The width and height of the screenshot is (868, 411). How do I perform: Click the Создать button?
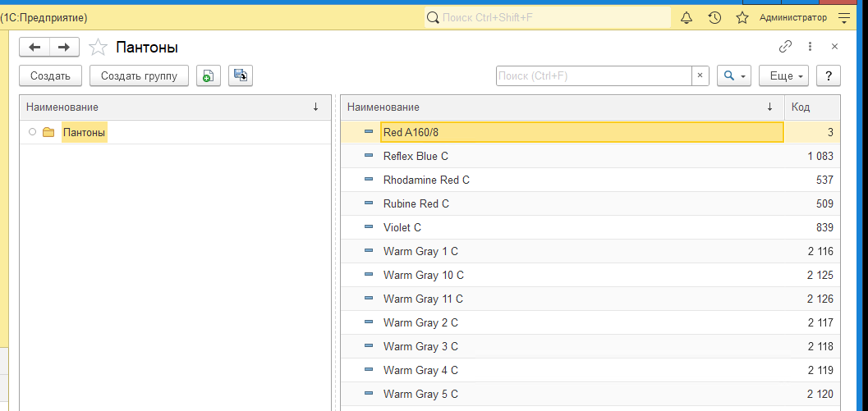pos(50,75)
